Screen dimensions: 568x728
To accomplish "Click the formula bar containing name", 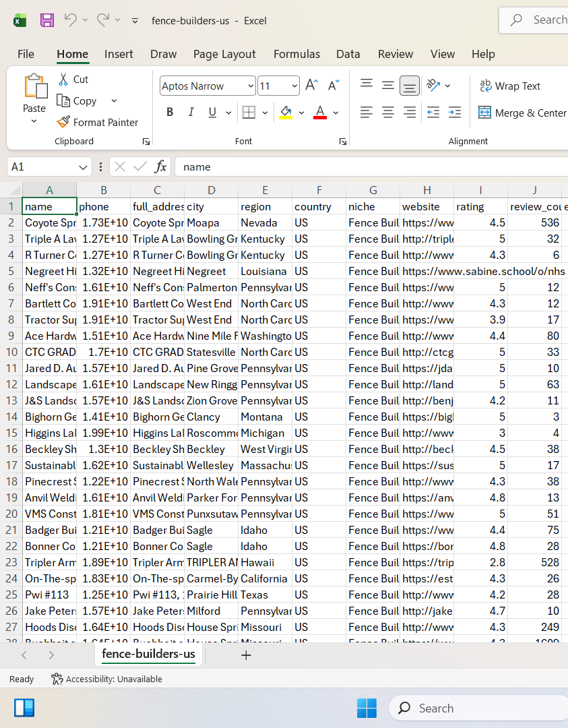I will click(371, 166).
